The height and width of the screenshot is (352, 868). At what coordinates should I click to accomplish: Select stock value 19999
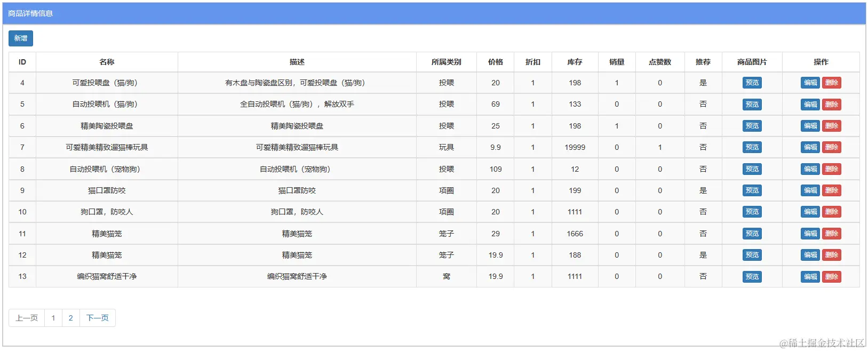click(575, 147)
